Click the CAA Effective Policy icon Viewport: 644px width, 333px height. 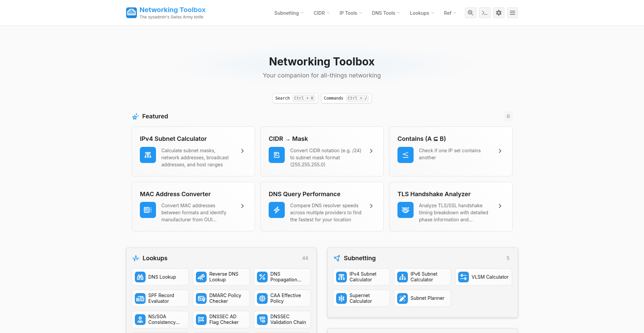point(262,298)
